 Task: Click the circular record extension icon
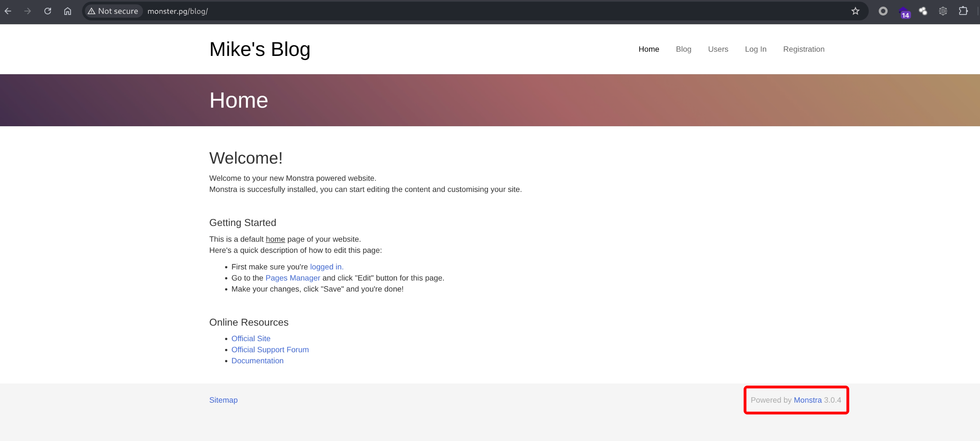883,11
